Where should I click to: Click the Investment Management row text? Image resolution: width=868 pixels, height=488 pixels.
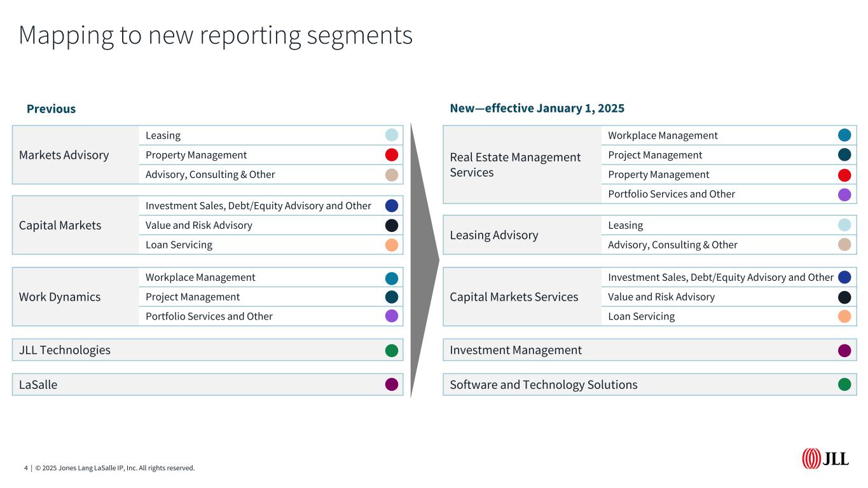point(516,350)
